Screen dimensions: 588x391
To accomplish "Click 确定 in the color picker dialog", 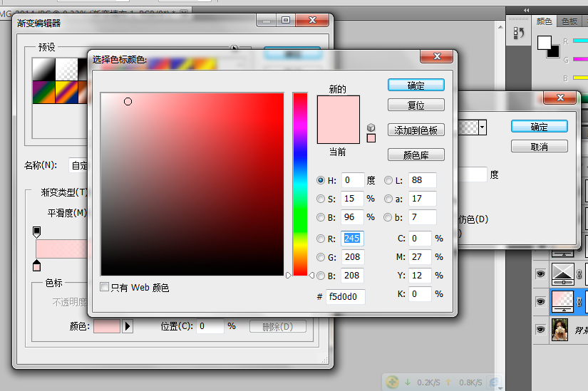I will click(416, 85).
